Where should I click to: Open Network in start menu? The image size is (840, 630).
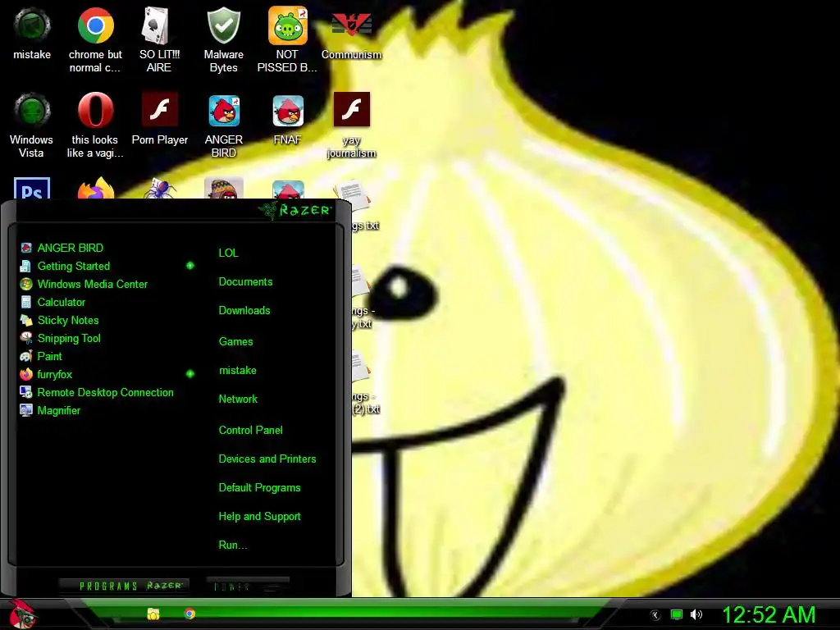coord(238,399)
